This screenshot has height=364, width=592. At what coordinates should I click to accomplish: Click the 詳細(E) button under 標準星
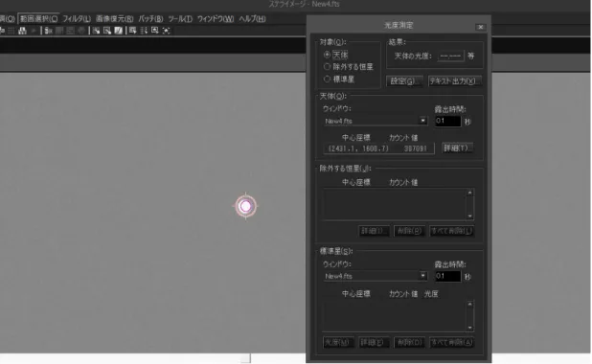(x=373, y=343)
